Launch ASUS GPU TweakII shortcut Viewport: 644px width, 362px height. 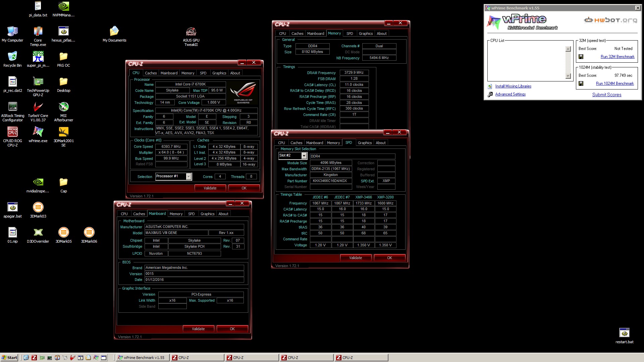191,36
